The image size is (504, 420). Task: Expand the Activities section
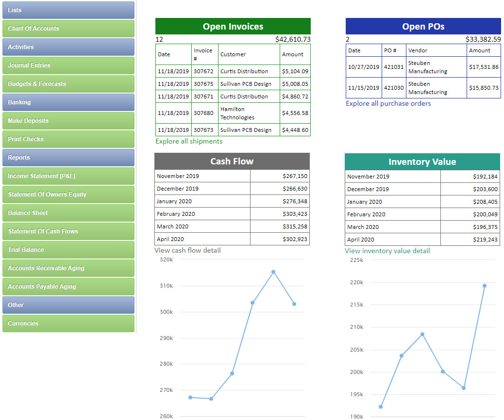[68, 47]
